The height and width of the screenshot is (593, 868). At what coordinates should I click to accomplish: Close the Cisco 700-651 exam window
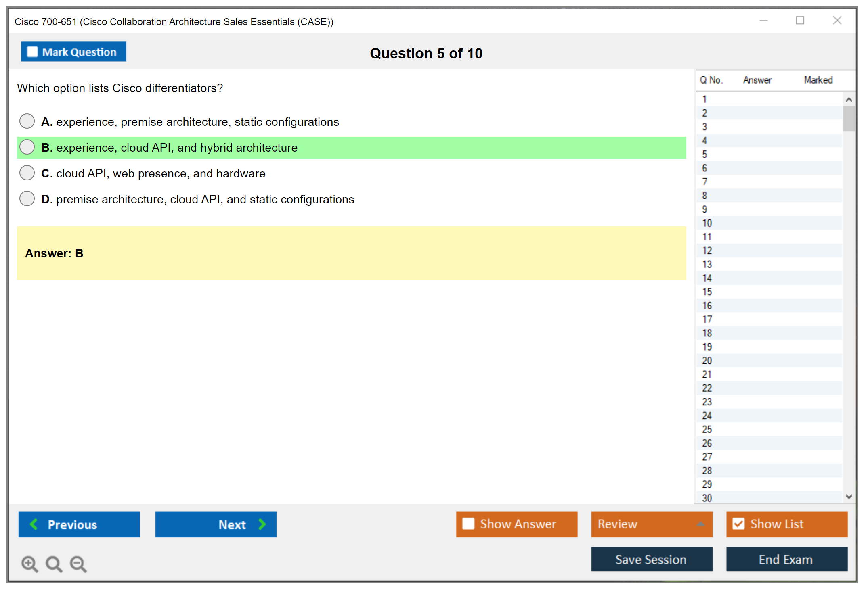point(837,21)
